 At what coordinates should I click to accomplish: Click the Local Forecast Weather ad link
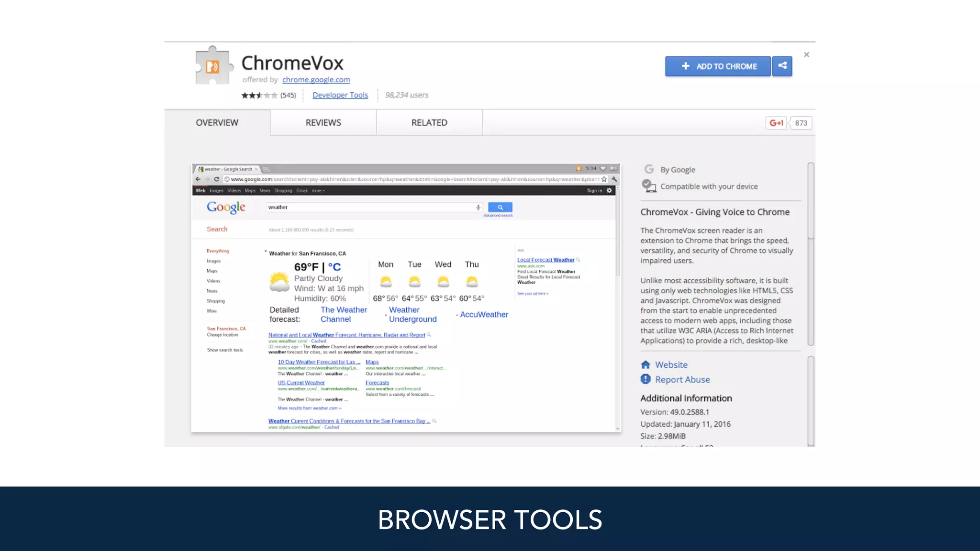click(x=546, y=260)
